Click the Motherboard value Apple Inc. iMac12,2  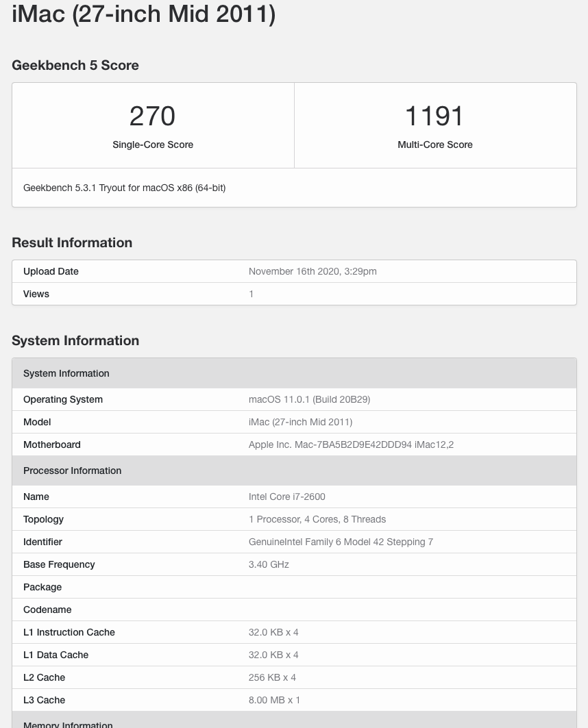tap(351, 444)
